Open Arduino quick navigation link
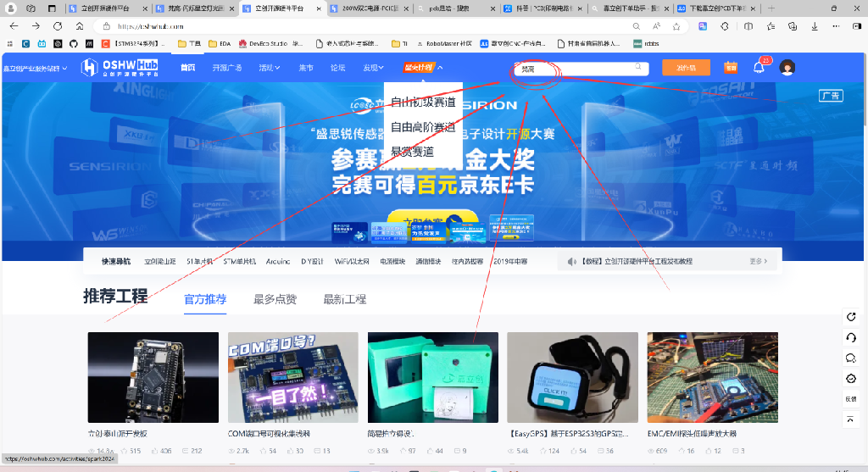Screen dimensions: 868x472 [x=278, y=261]
